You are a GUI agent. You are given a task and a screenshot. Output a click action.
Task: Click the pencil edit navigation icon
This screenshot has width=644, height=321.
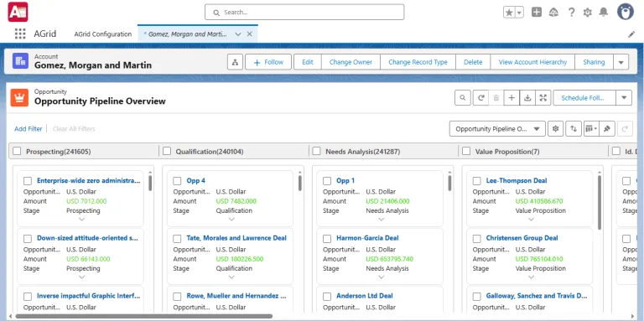coord(631,34)
